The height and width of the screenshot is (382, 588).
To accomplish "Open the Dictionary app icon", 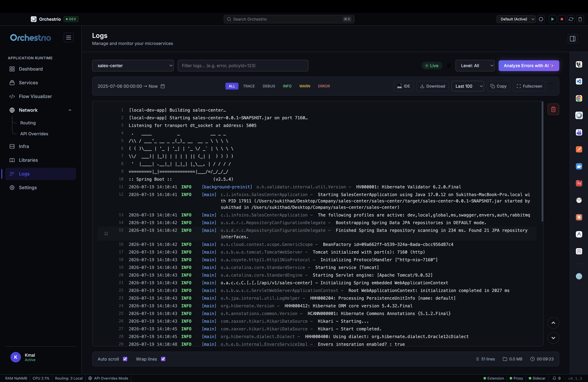I will 579,183.
